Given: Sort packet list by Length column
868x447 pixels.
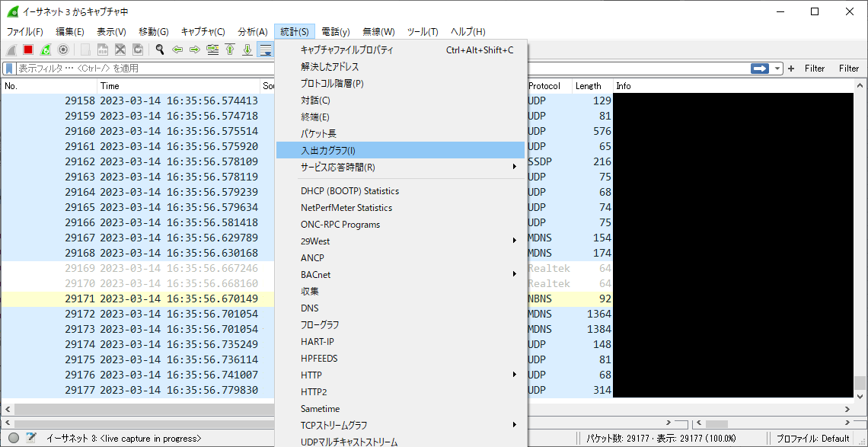Looking at the screenshot, I should tap(593, 86).
